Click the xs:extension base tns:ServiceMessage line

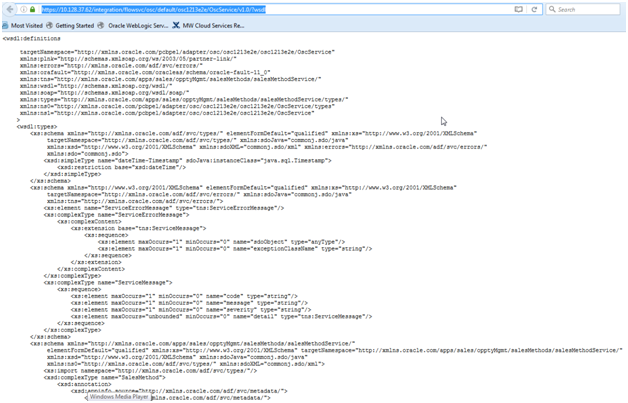tap(139, 228)
